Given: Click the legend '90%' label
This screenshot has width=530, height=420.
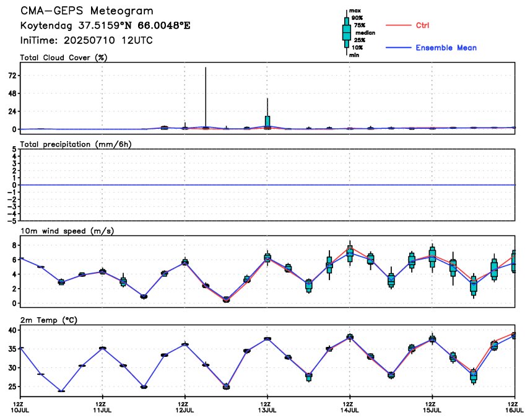Looking at the screenshot, I should click(x=357, y=18).
